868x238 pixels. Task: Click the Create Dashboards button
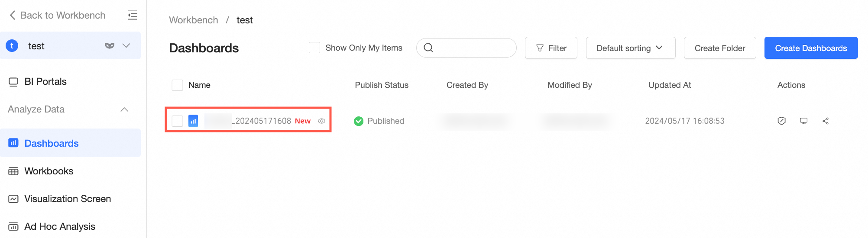(811, 48)
